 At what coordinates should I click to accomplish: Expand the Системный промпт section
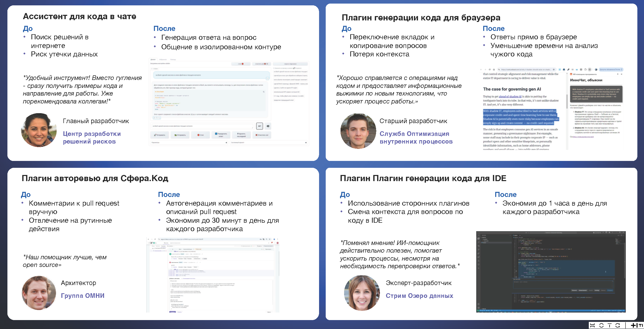(306, 143)
